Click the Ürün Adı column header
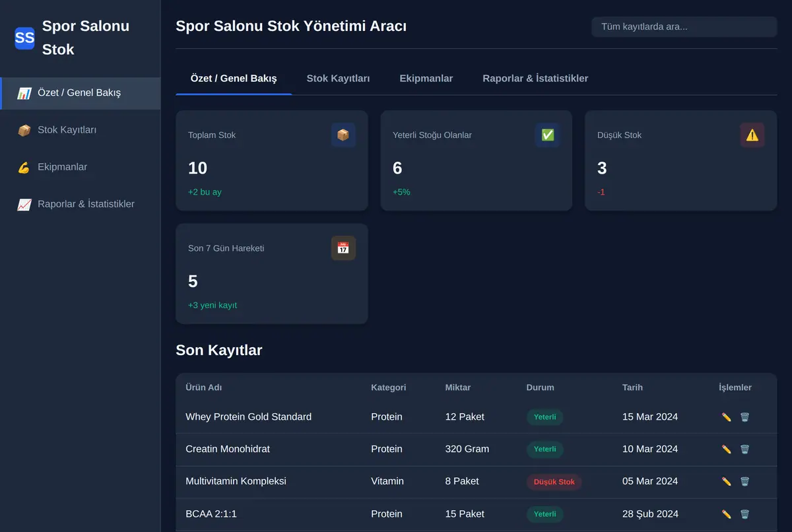Viewport: 792px width, 532px height. (204, 387)
